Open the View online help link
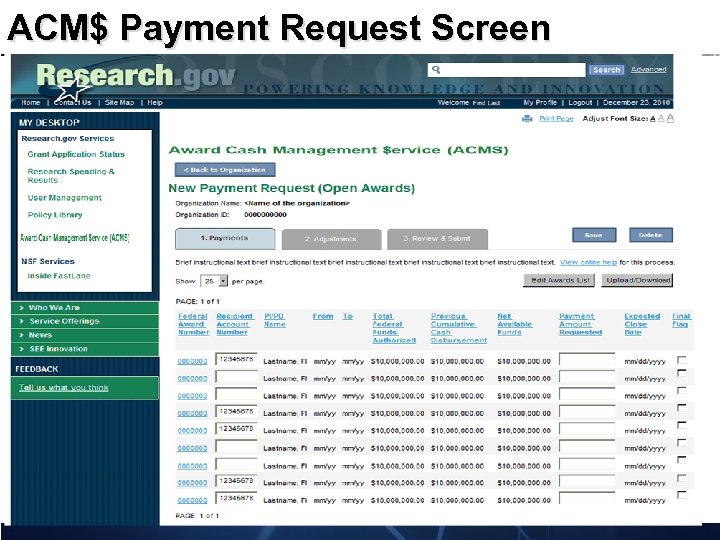Image resolution: width=720 pixels, height=540 pixels. 588,263
